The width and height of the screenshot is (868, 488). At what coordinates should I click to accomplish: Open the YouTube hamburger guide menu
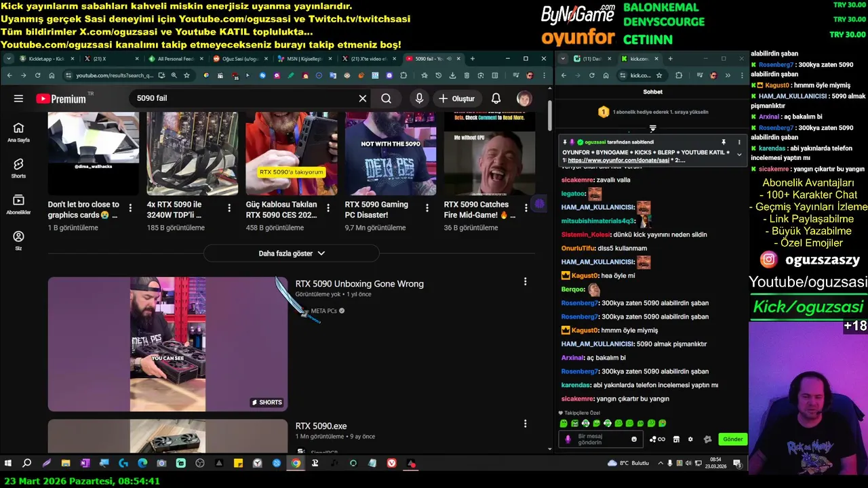click(18, 98)
